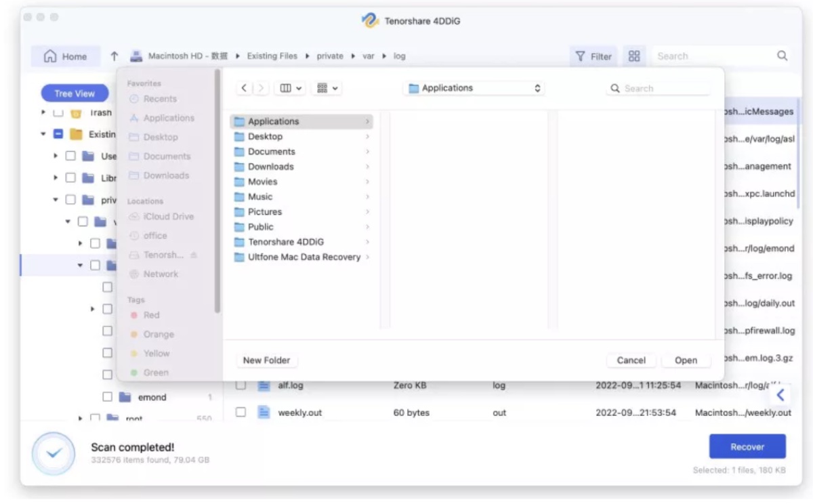This screenshot has width=813, height=504.
Task: Select the Desktop folder in list
Action: click(x=301, y=136)
